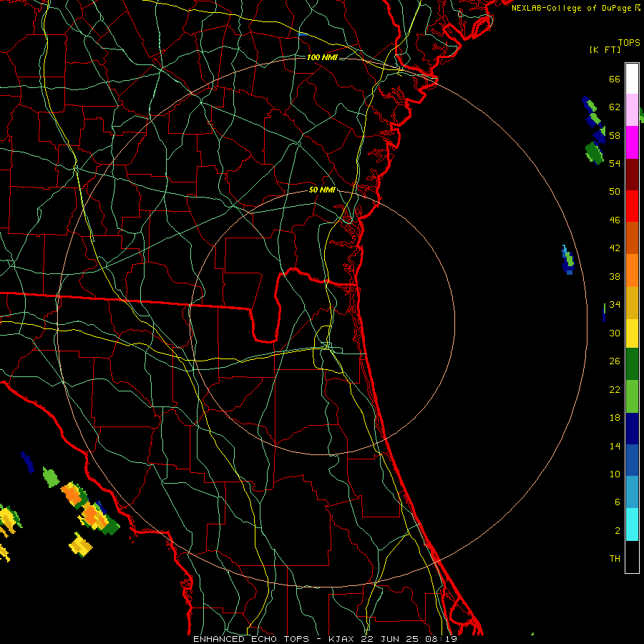Click the legend value 46
Image resolution: width=644 pixels, height=644 pixels.
(615, 220)
